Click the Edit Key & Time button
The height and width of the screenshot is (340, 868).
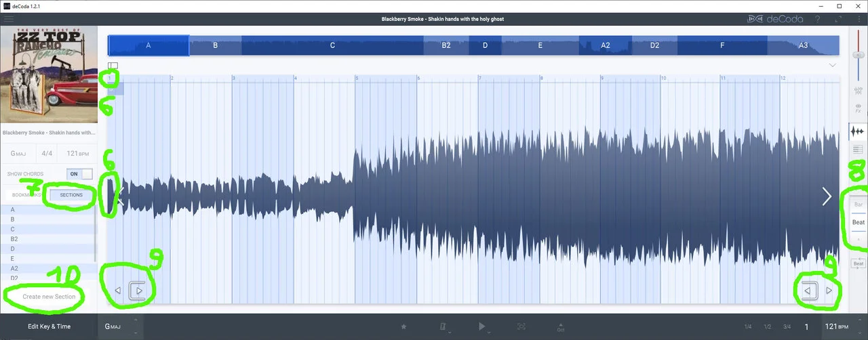[x=49, y=326]
